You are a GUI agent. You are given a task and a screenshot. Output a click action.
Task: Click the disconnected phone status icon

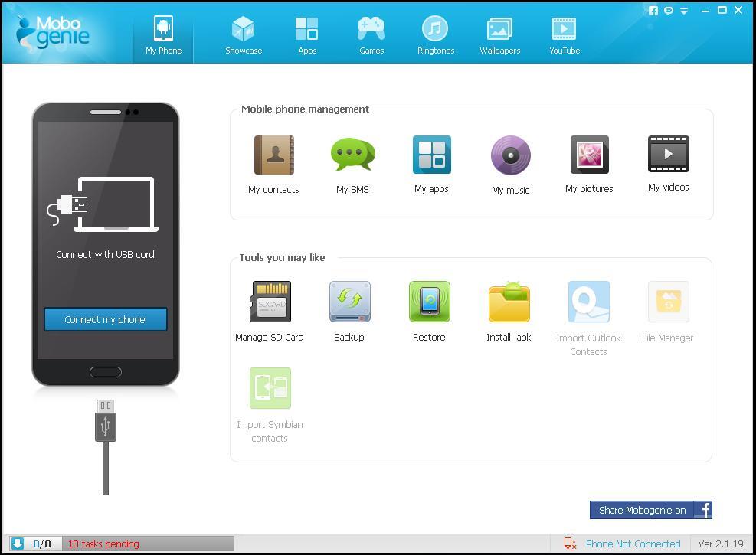click(570, 544)
